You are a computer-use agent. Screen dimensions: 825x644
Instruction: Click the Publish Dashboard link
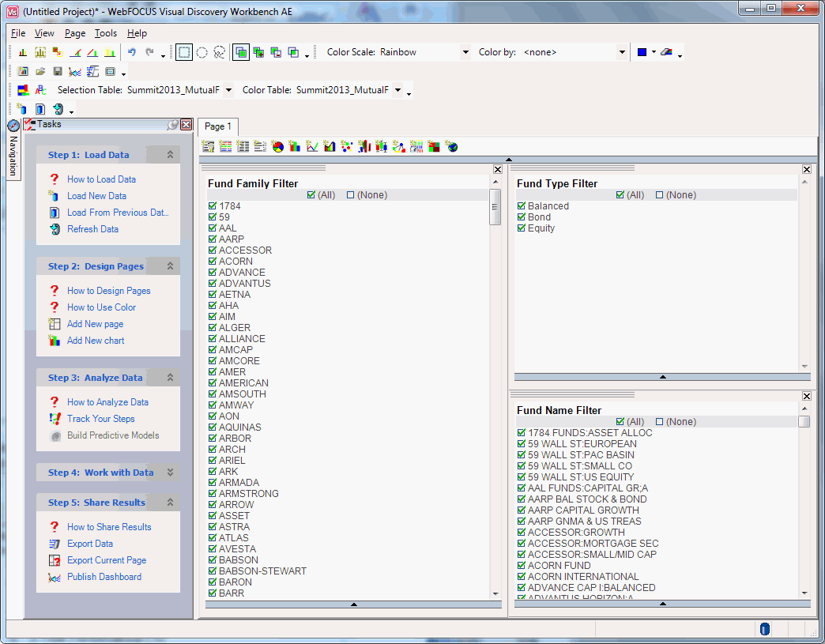(104, 577)
